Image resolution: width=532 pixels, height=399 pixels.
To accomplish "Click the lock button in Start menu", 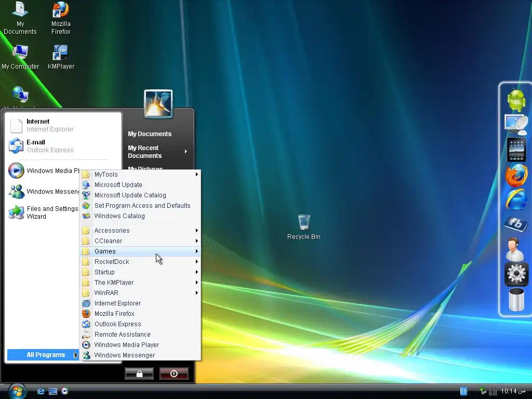I will tap(139, 374).
